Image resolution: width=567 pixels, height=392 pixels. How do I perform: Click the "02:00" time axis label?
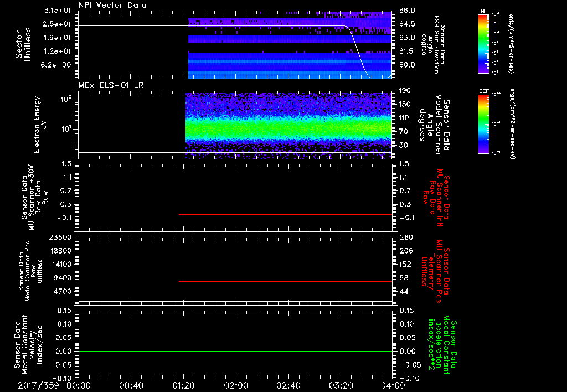pyautogui.click(x=236, y=385)
